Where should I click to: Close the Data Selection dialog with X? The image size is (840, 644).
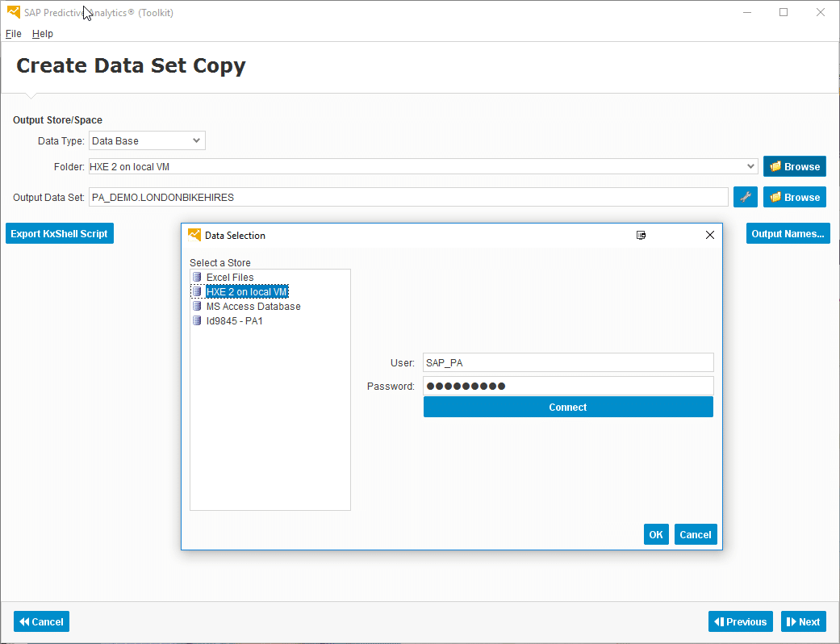(710, 236)
